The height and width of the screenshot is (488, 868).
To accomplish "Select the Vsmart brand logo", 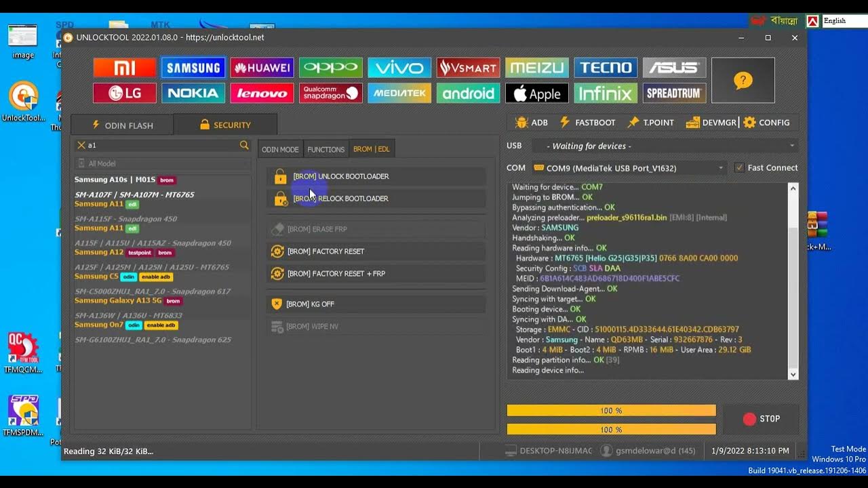I will click(x=469, y=68).
